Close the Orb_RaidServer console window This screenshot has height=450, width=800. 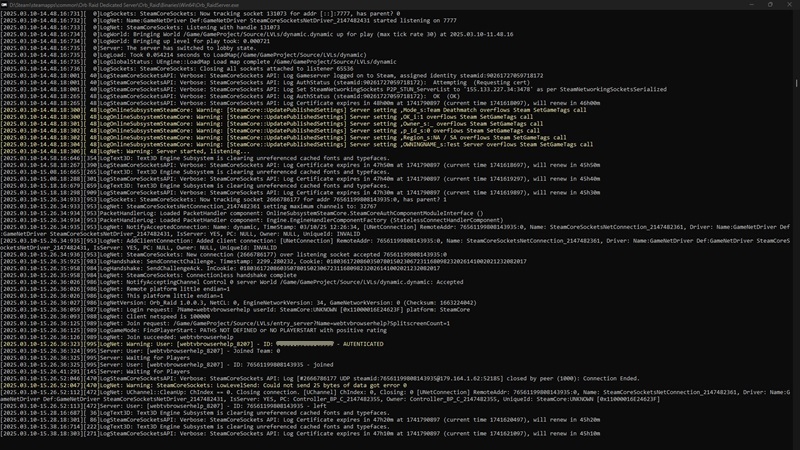click(790, 4)
